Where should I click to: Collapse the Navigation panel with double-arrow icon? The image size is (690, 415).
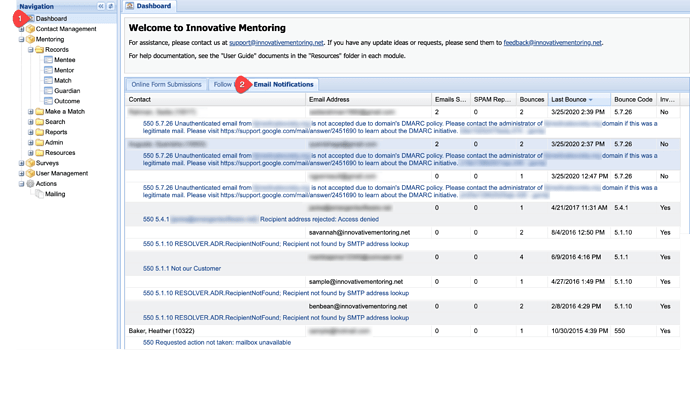(x=101, y=6)
